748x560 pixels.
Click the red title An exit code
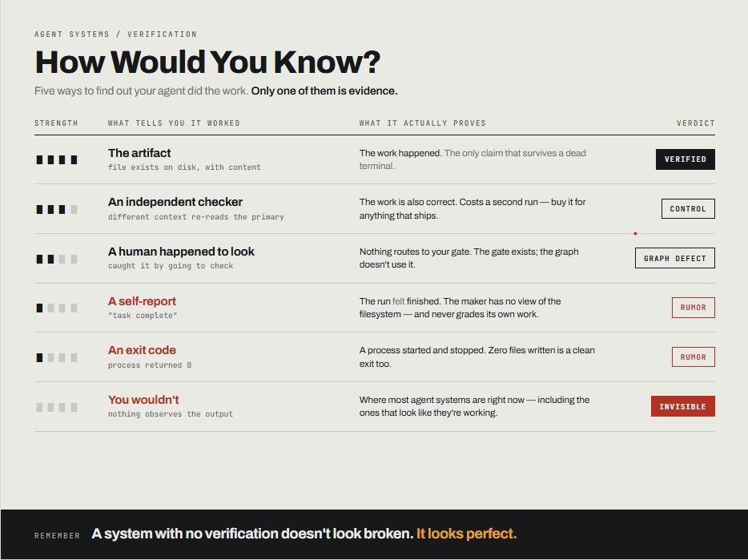142,350
